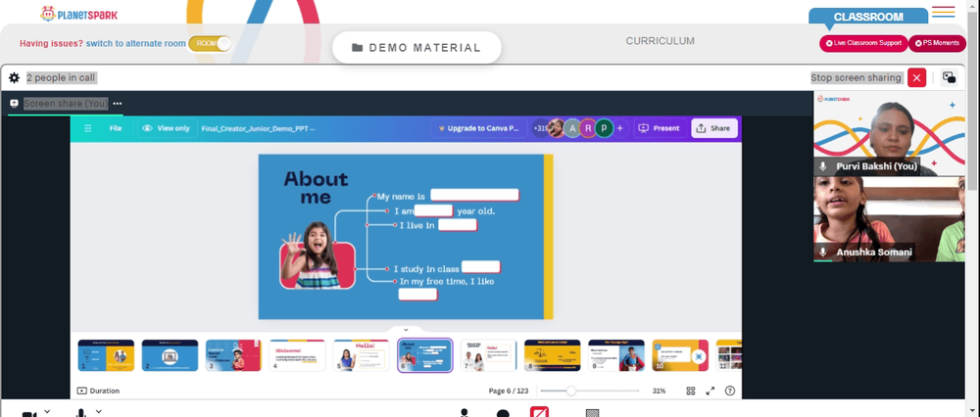Click the About me slide title
The height and width of the screenshot is (417, 980).
[316, 188]
